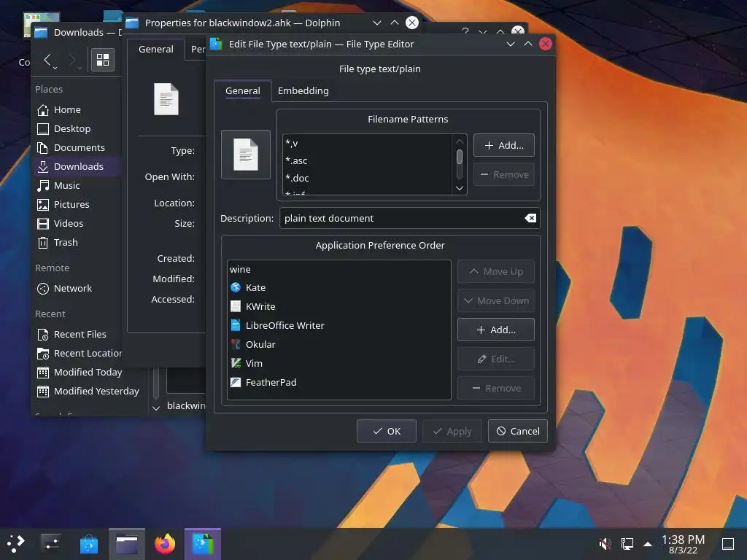This screenshot has height=560, width=747.
Task: Open the Discover software center from taskbar
Action: (x=89, y=544)
